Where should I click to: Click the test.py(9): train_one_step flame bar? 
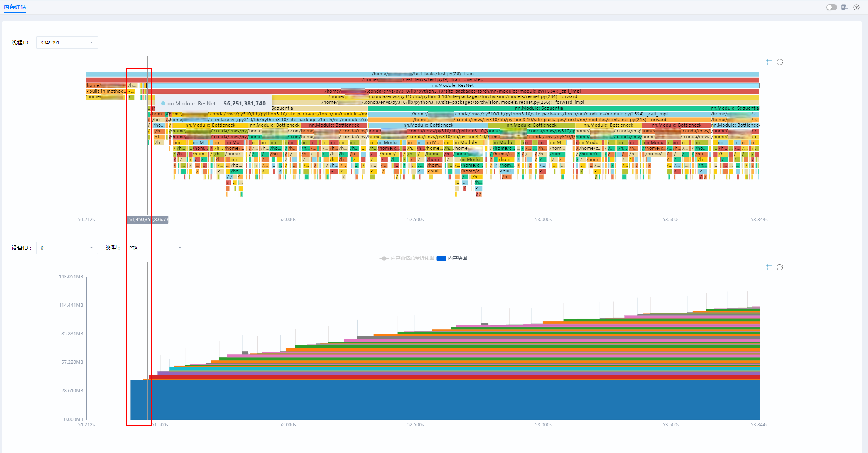(423, 80)
